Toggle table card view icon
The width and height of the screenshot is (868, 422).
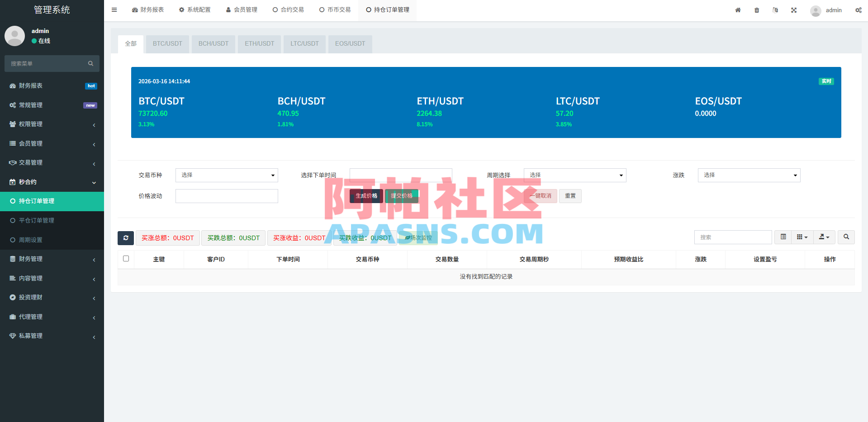pos(783,237)
